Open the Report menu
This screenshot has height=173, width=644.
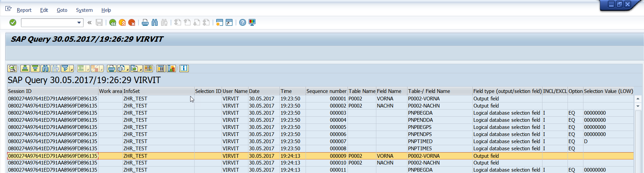(24, 10)
